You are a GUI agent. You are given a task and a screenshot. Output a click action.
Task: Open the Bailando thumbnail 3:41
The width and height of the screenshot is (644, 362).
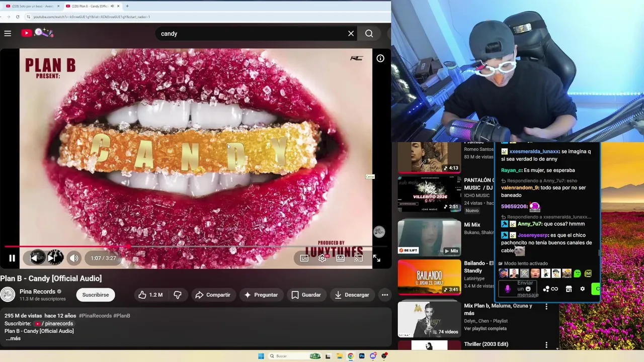coord(429,277)
